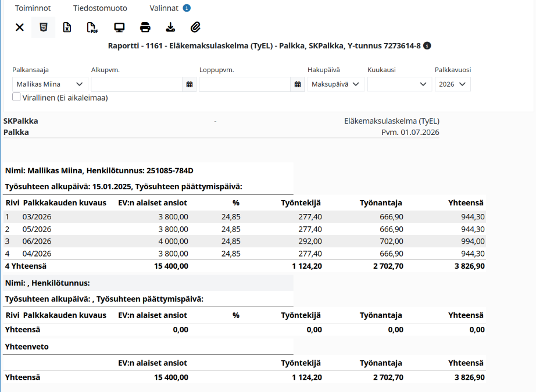Click info icon next to Valinnat

click(x=187, y=8)
